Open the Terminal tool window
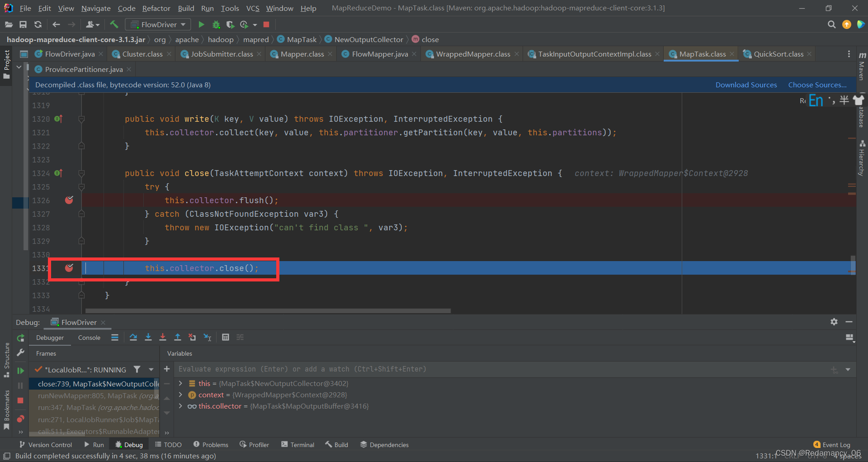868x462 pixels. (x=298, y=445)
